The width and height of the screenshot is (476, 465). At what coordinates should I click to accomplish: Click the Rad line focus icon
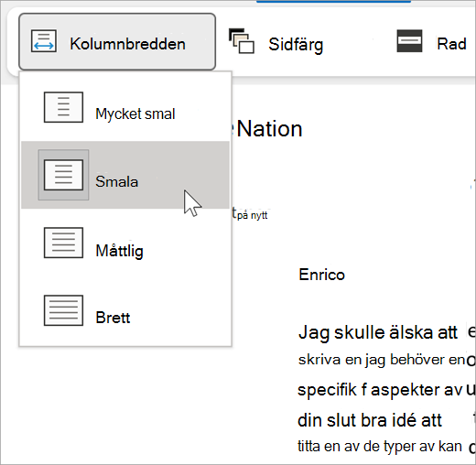pos(409,41)
